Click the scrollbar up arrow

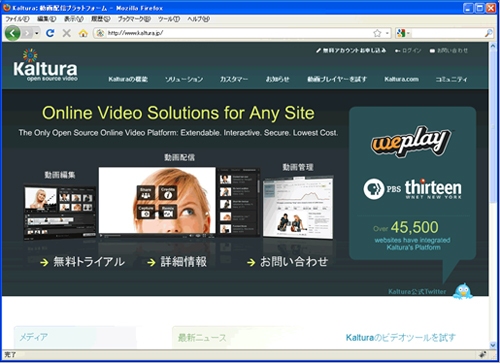click(x=493, y=46)
